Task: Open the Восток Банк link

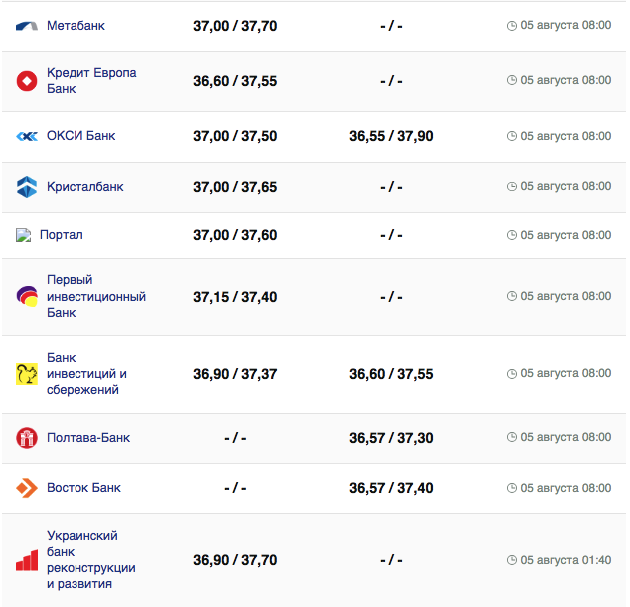Action: point(84,488)
